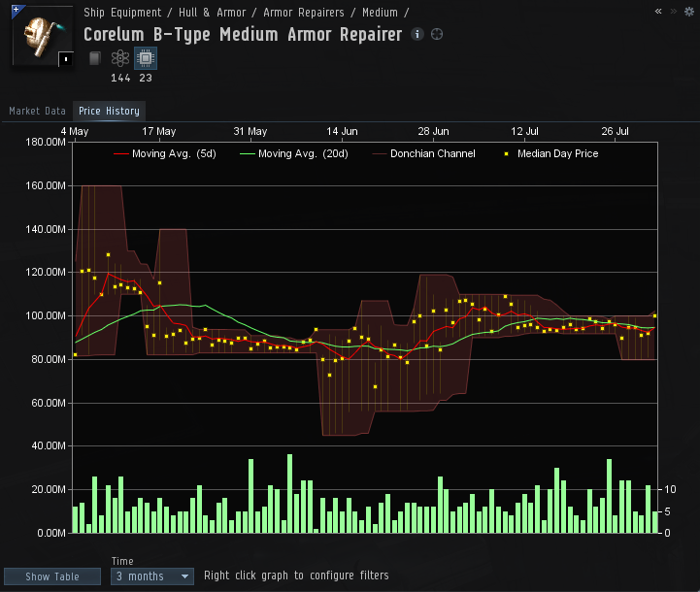700x592 pixels.
Task: Toggle the Moving Avg. (5d) legend entry
Action: click(165, 154)
